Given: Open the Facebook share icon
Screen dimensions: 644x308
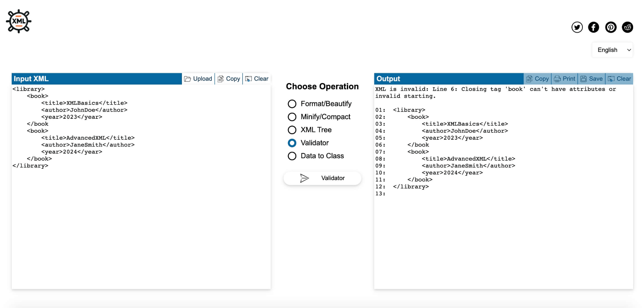Looking at the screenshot, I should point(594,27).
